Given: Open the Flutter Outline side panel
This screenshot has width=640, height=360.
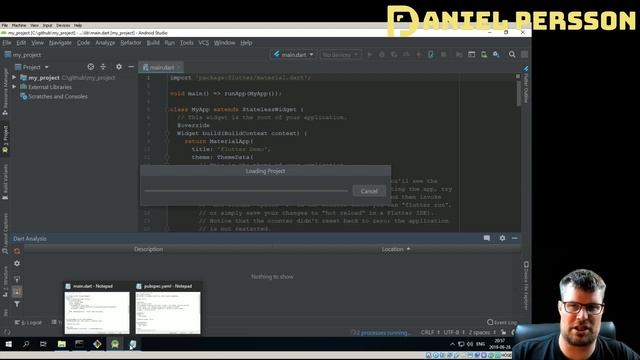Looking at the screenshot, I should 526,84.
